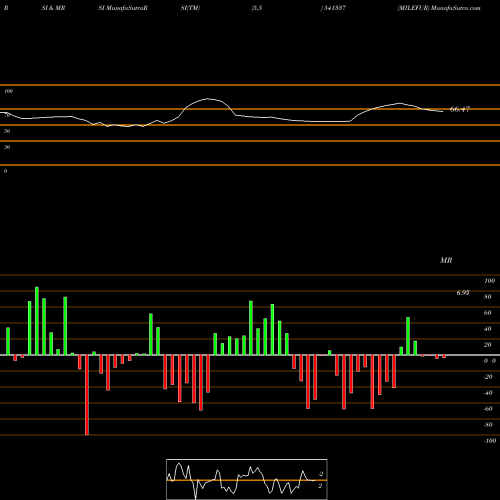Click the -40 label on MR axis

click(x=488, y=393)
